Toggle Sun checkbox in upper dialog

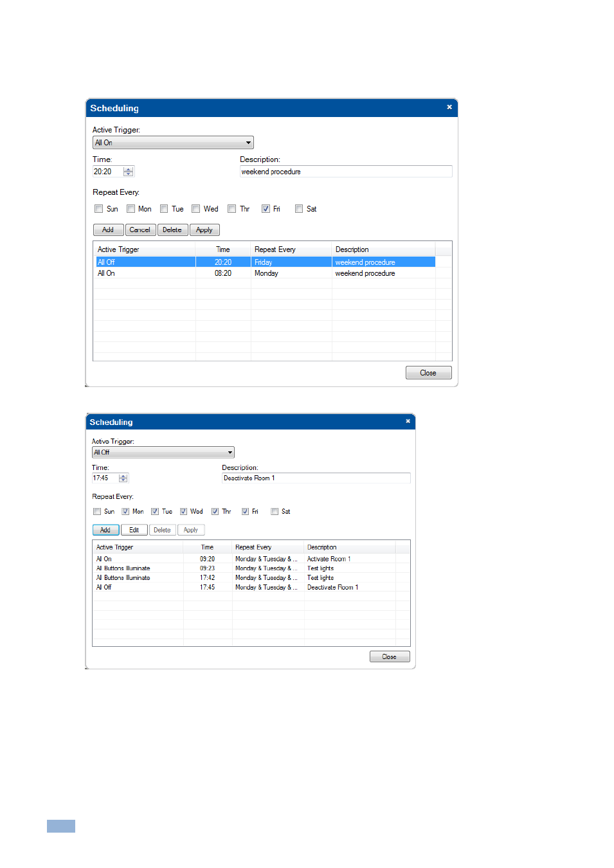[x=99, y=209]
